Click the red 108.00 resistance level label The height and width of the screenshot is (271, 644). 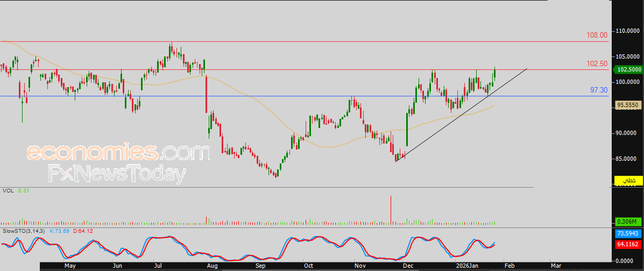click(x=596, y=35)
